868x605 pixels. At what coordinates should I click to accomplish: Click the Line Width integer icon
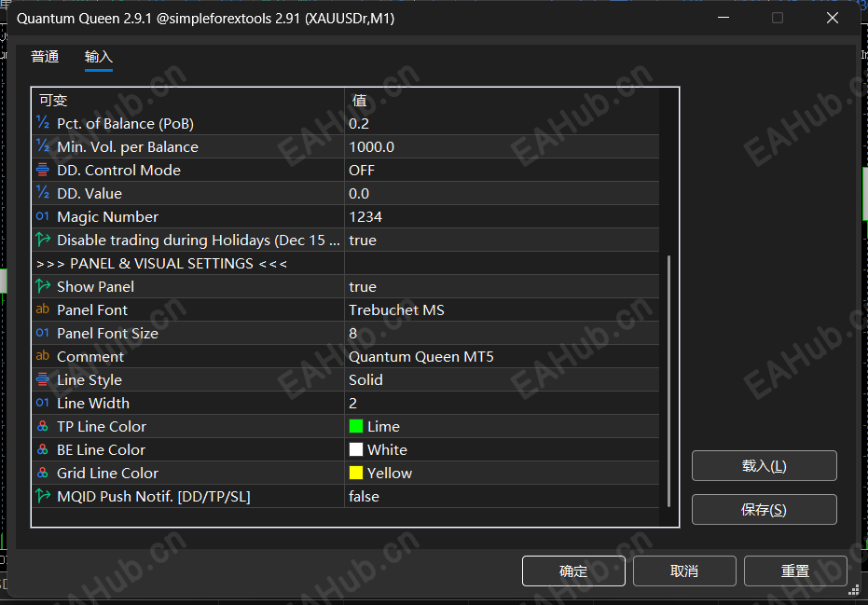[x=43, y=403]
